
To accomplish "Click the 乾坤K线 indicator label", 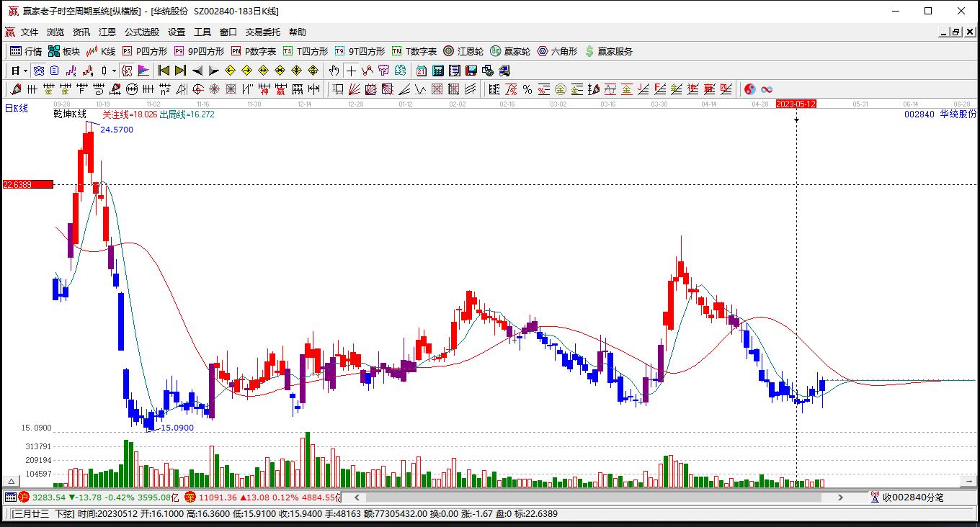I will pos(70,114).
